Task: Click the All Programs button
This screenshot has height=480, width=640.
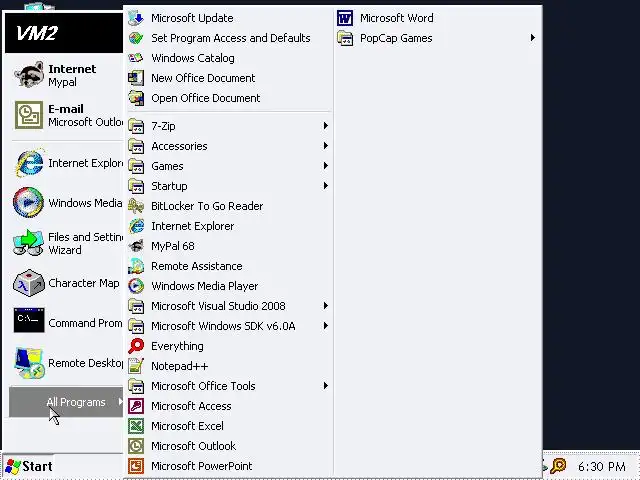Action: [x=66, y=402]
